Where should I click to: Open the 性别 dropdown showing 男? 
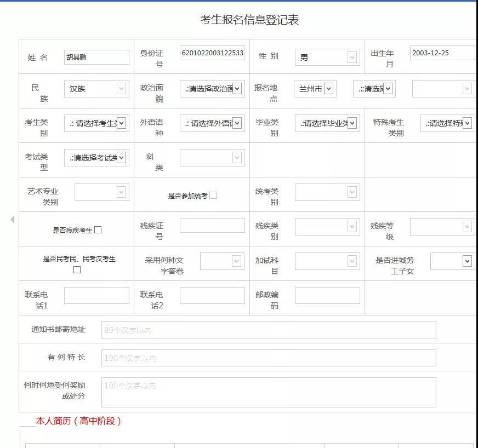coord(327,58)
